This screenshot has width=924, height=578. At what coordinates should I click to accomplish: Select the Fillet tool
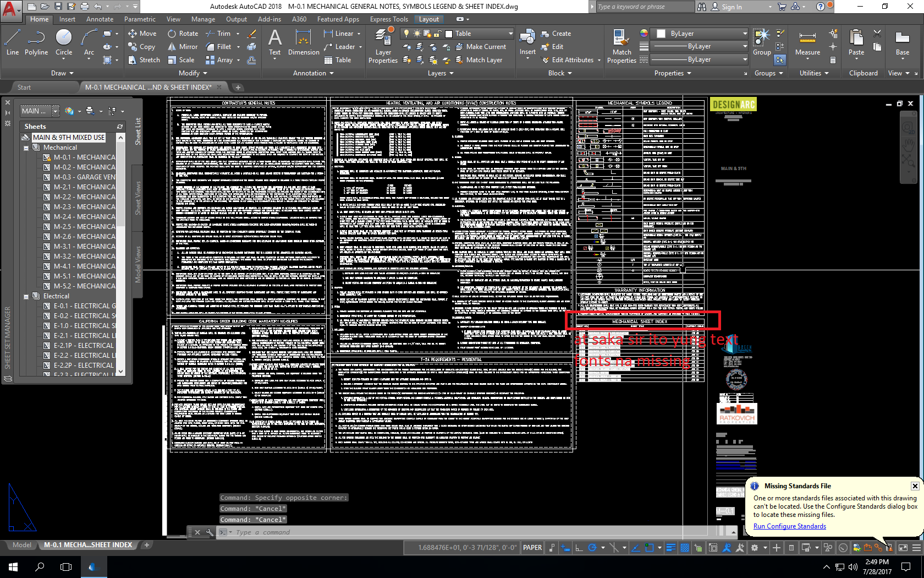pos(218,47)
